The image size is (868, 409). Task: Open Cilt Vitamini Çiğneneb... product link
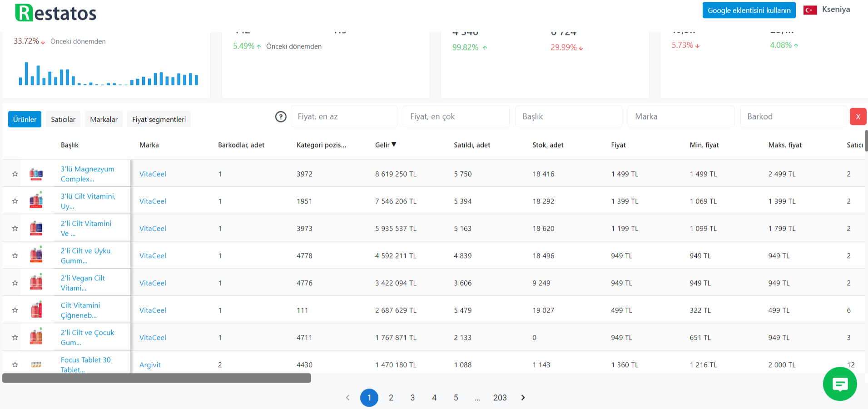click(x=80, y=310)
